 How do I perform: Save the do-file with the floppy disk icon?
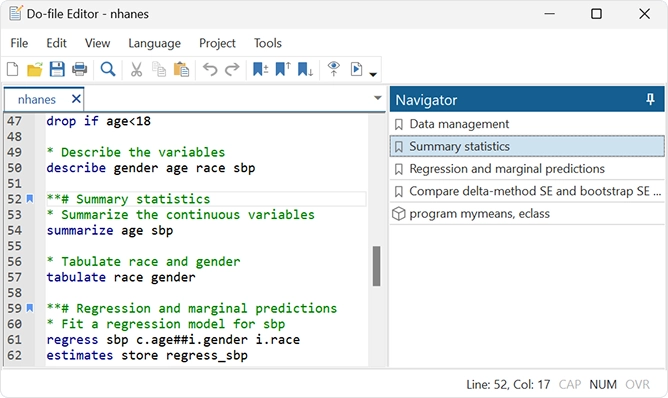click(x=57, y=69)
